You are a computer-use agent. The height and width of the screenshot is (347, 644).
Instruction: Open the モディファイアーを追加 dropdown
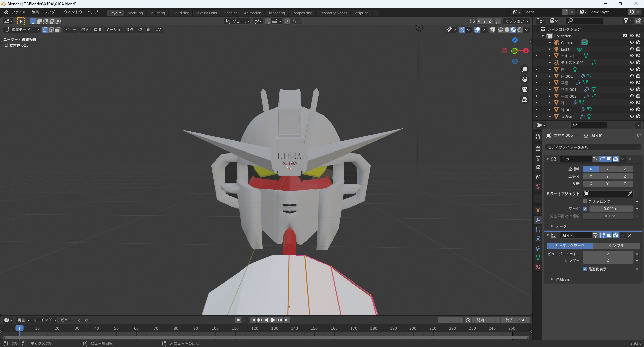point(593,147)
